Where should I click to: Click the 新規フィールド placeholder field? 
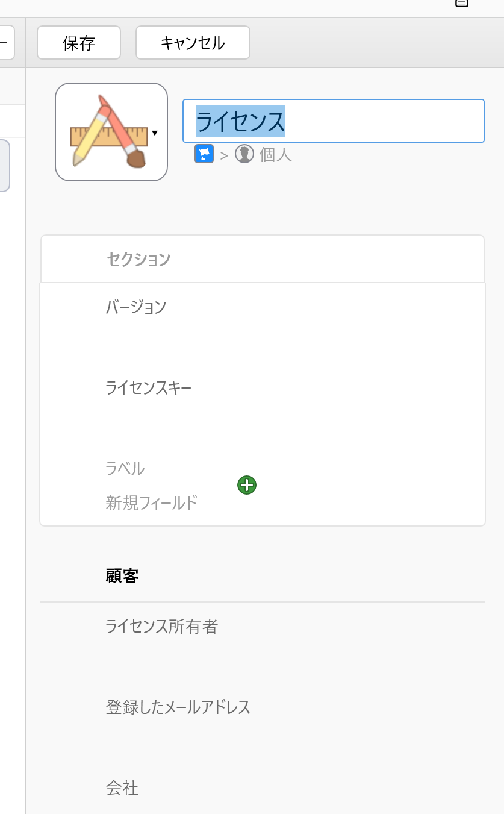click(x=152, y=502)
